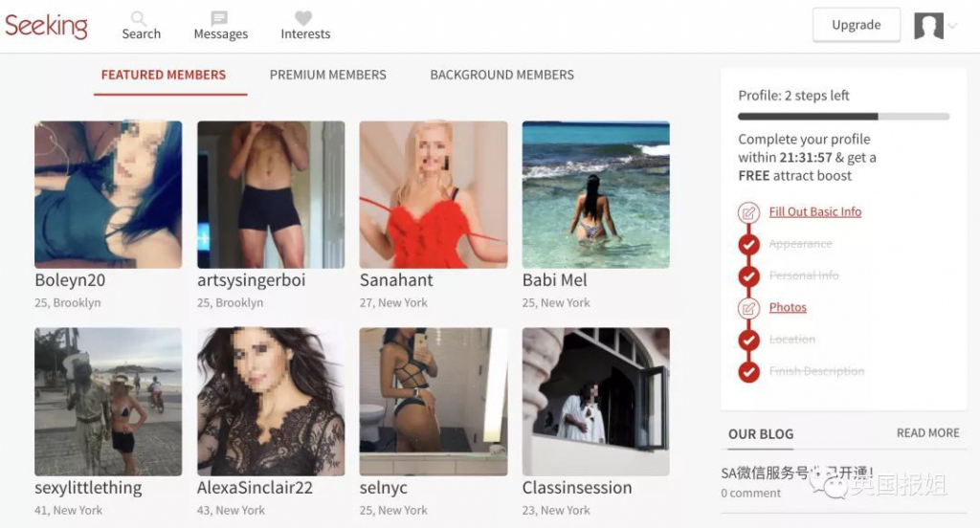
Task: Click the profile completion progress bar
Action: [844, 117]
